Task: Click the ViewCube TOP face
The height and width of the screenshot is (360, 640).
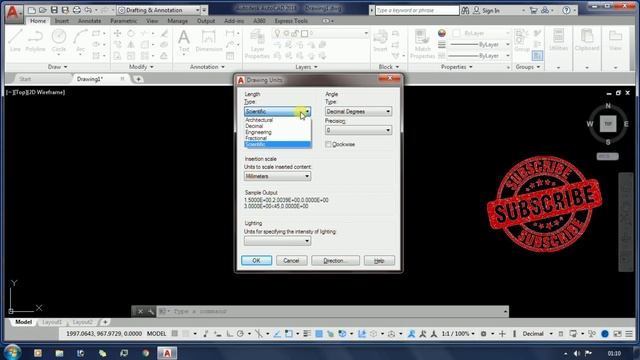Action: [608, 124]
